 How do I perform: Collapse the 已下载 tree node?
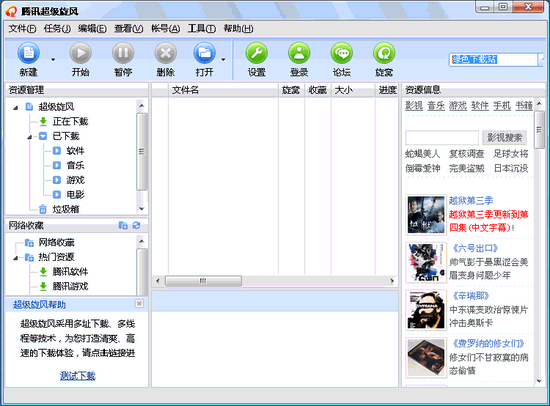click(x=30, y=137)
